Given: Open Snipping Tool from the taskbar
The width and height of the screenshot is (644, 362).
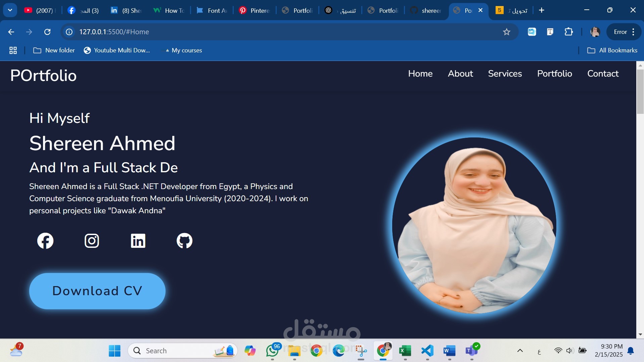Looking at the screenshot, I should [361, 351].
